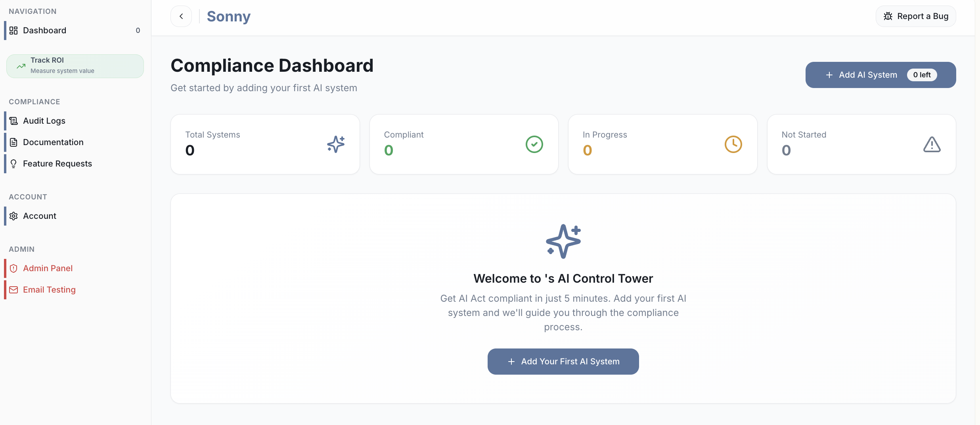Click the Admin Panel shield icon
The width and height of the screenshot is (980, 425).
[x=13, y=268]
